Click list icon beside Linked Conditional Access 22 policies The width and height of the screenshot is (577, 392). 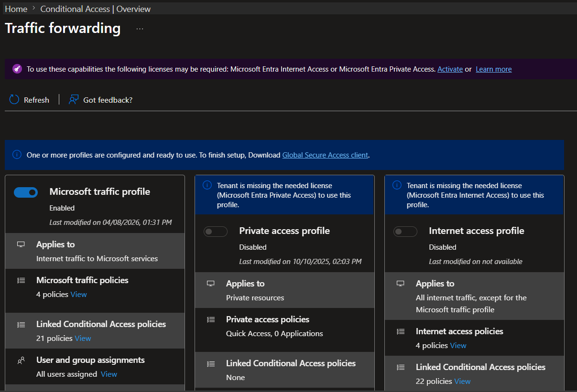(400, 367)
